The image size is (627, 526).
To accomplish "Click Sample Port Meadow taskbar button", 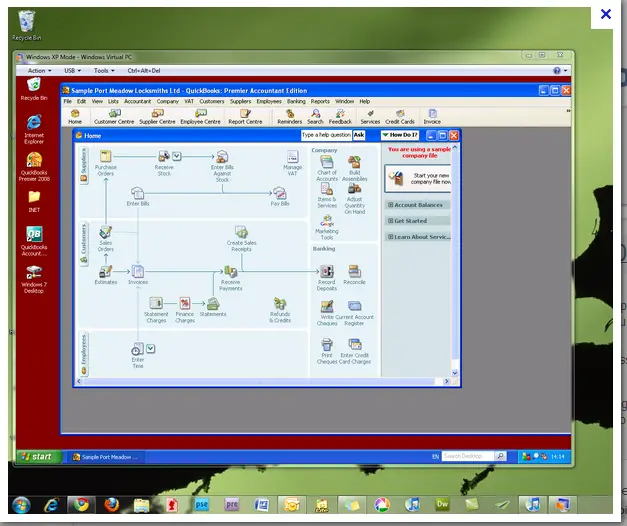I will click(105, 457).
